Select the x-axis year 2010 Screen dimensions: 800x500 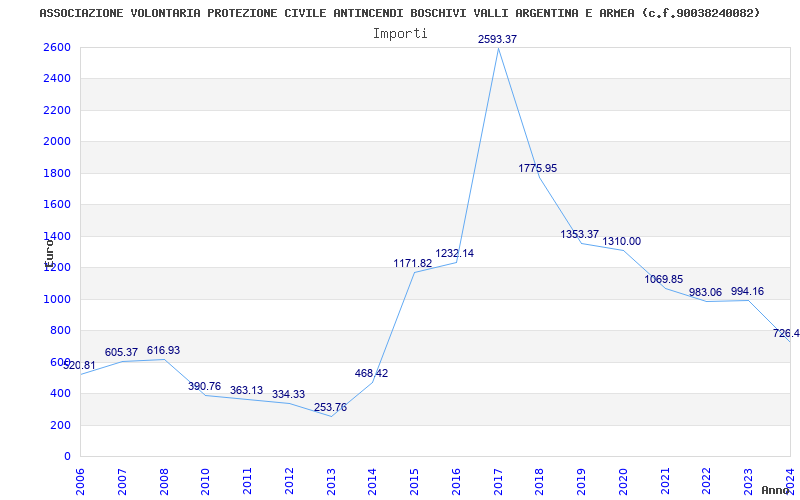(x=206, y=481)
